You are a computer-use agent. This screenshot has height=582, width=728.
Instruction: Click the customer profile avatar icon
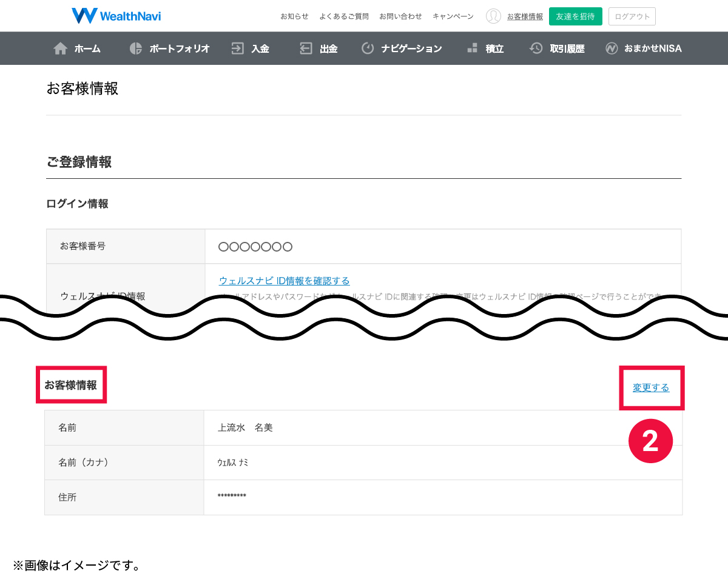tap(493, 16)
